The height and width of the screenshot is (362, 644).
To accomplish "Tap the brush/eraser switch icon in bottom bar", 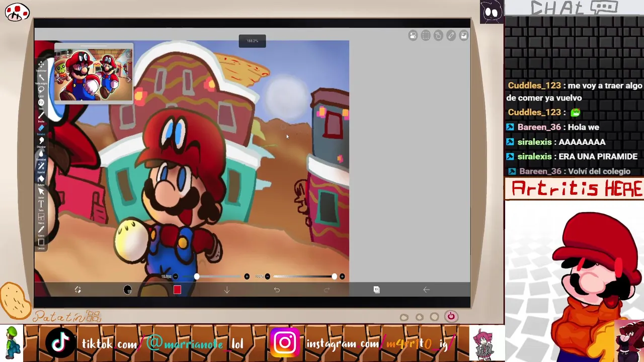I will click(77, 290).
